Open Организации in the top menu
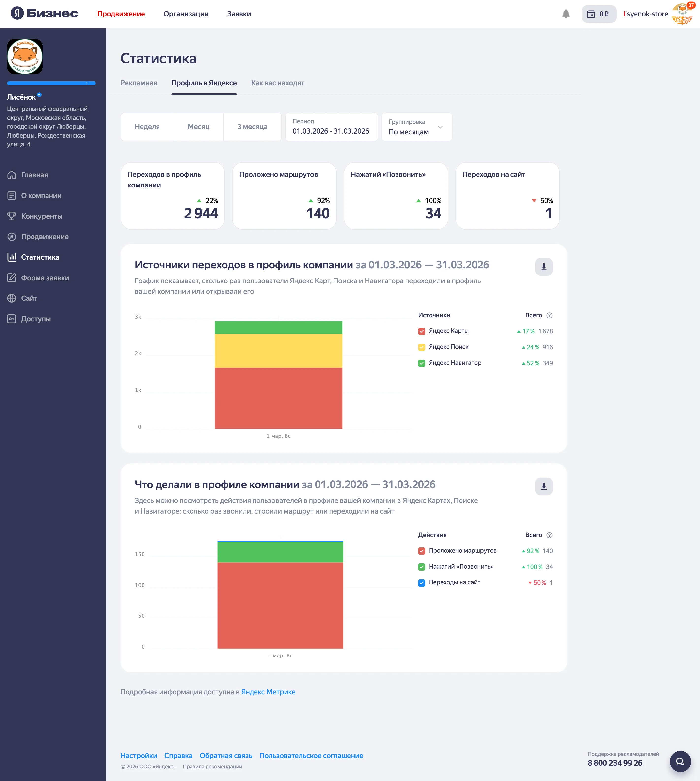 coord(186,14)
